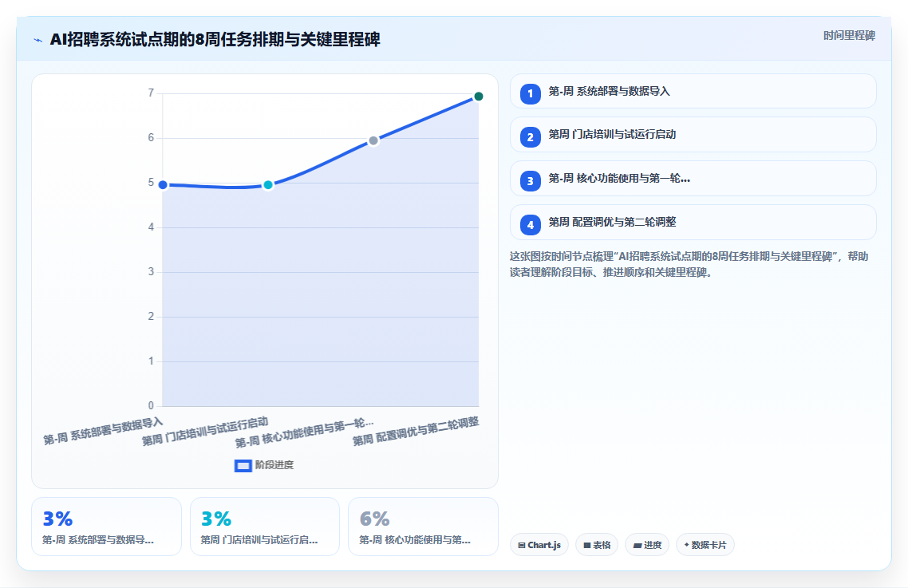Click x-axis label 第-周 核心功能使用与第一轮...
Viewport: 908px width, 588px height.
pos(304,433)
